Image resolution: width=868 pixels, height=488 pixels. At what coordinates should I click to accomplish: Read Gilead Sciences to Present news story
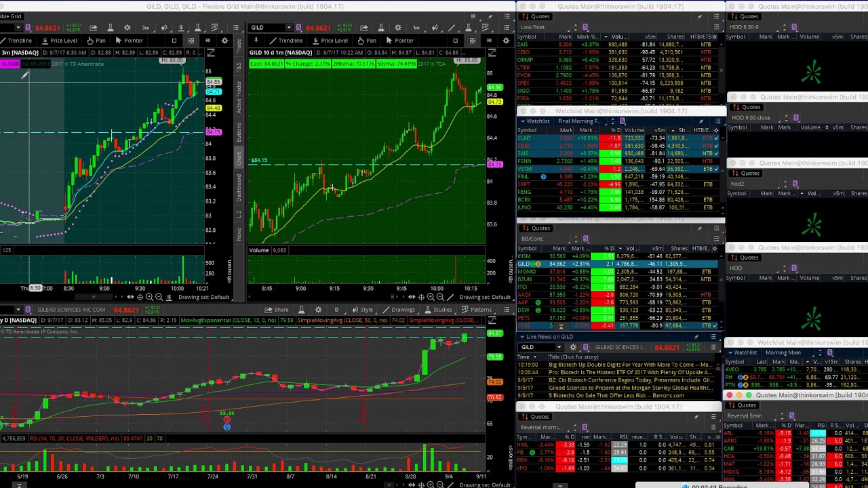coord(631,388)
